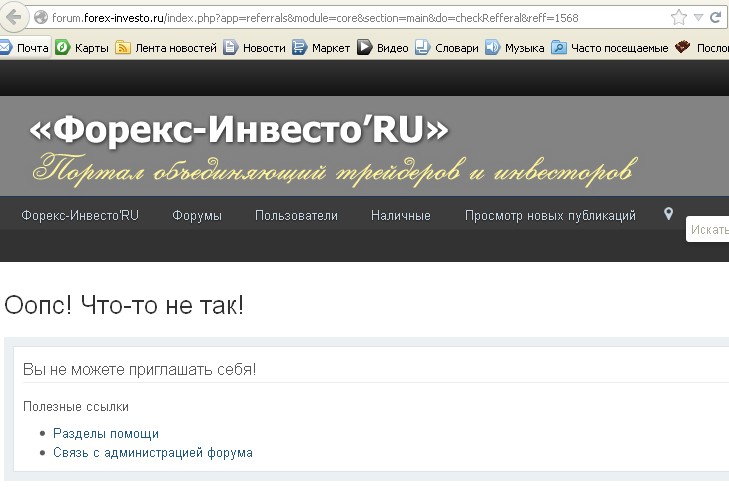729x500 pixels.
Task: Click the Видео play icon
Action: coord(364,47)
